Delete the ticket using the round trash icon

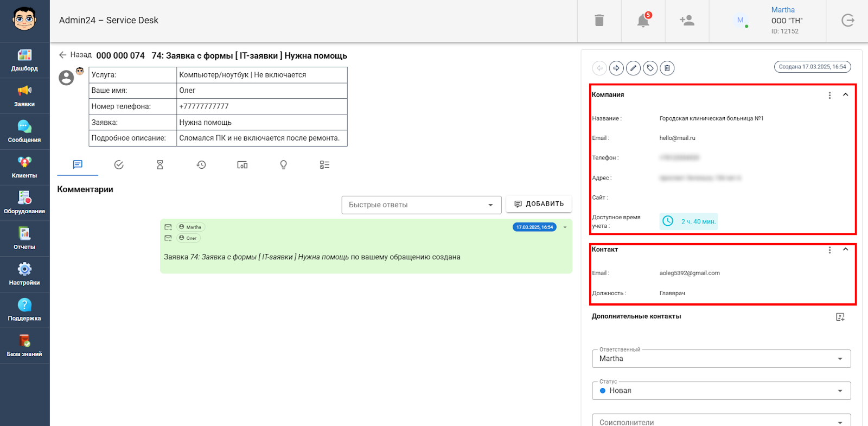point(667,68)
